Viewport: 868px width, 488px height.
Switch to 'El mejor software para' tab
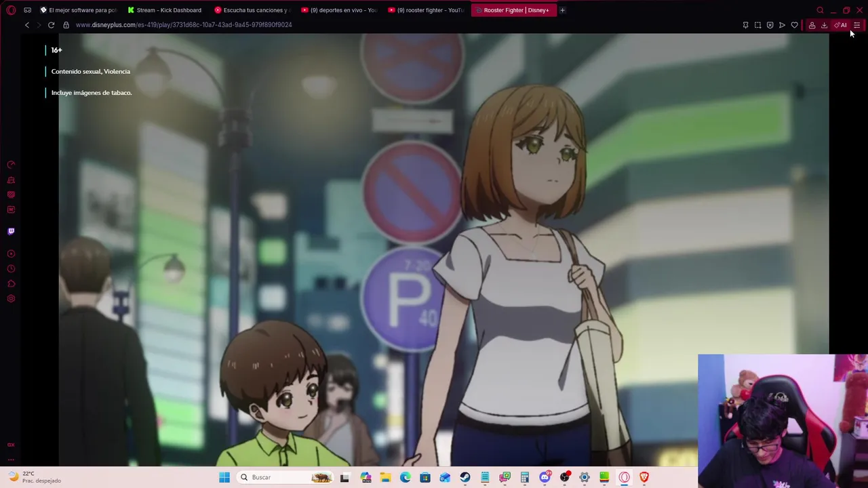tap(79, 10)
